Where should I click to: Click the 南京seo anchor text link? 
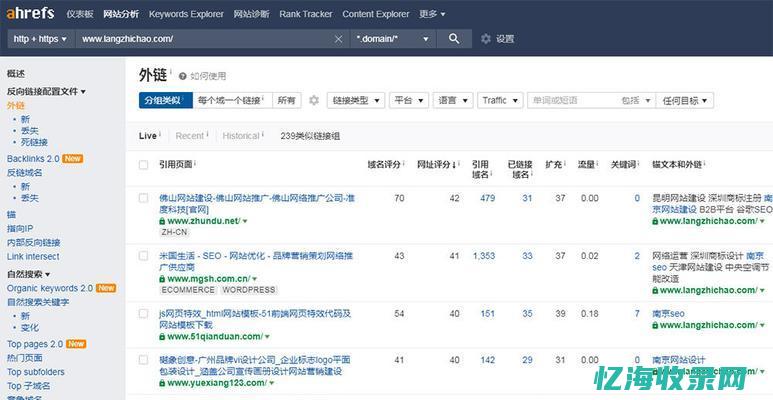point(668,313)
